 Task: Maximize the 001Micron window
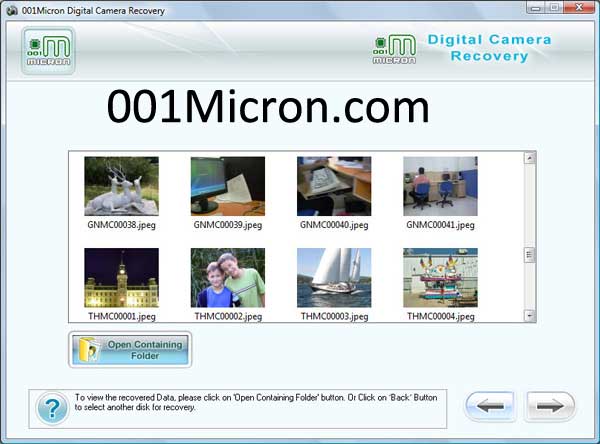[x=554, y=7]
